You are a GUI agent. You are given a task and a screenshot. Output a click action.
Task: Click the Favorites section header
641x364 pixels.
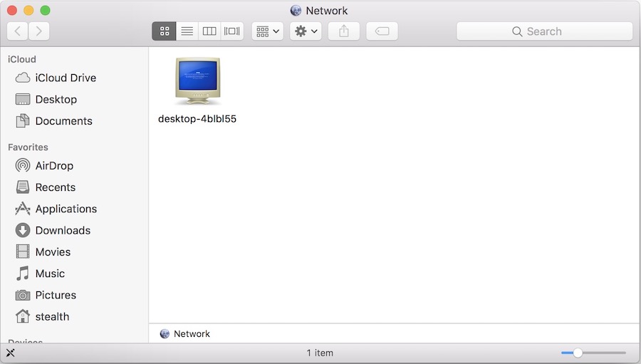(28, 147)
